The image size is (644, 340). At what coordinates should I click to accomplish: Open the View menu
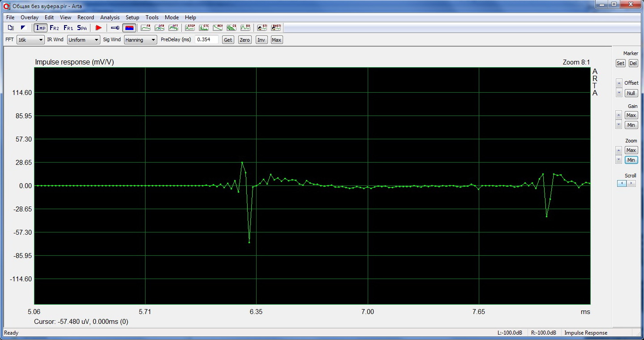click(65, 17)
